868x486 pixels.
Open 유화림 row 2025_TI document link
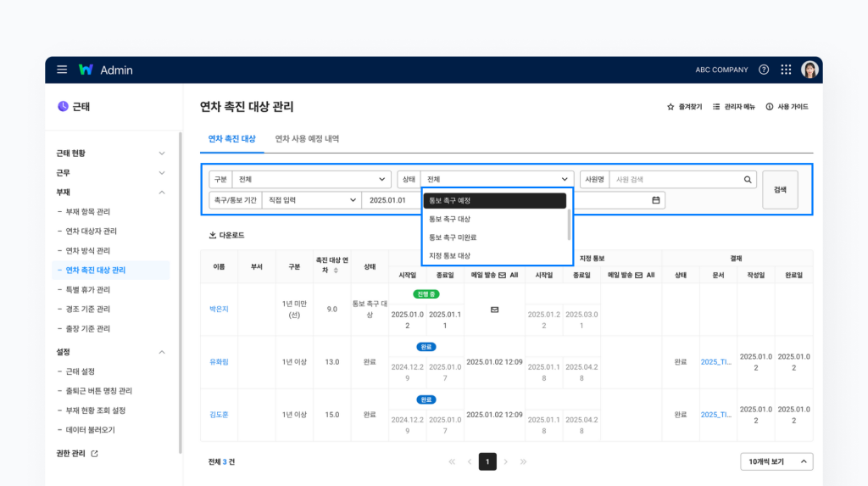[716, 362]
